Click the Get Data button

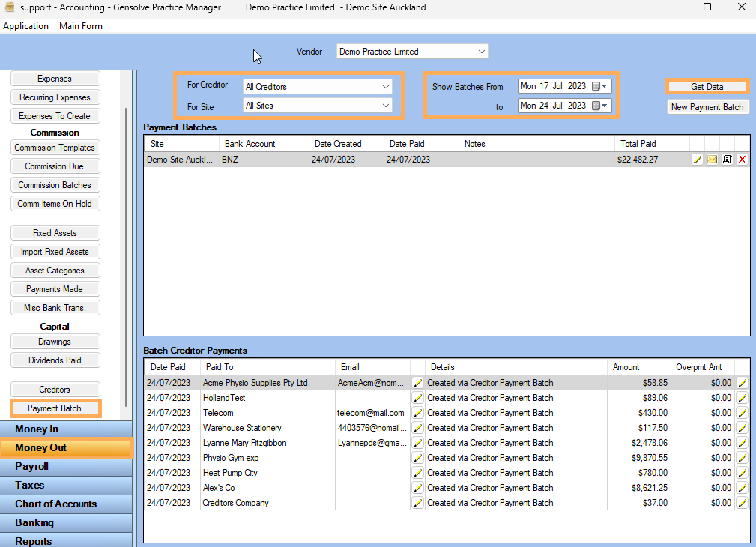click(707, 86)
